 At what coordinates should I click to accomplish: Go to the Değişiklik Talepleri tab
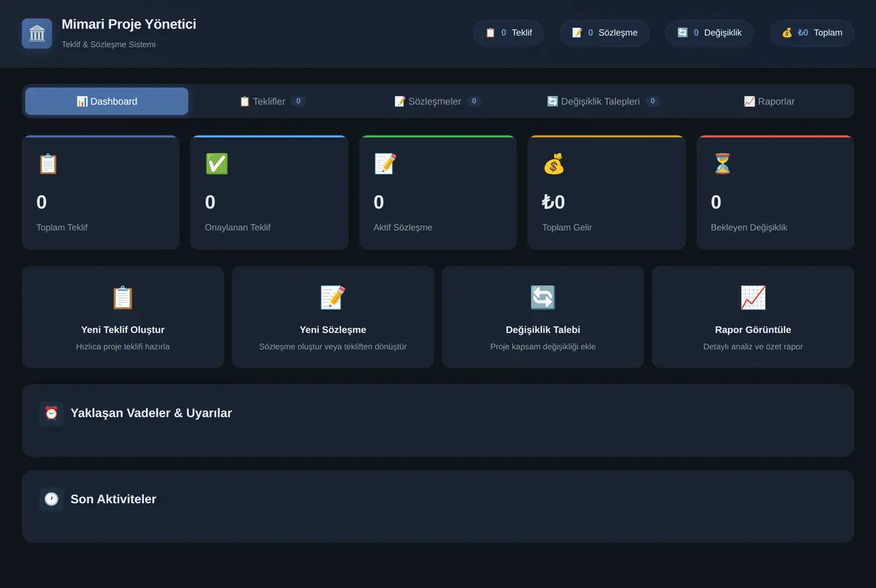tap(604, 101)
